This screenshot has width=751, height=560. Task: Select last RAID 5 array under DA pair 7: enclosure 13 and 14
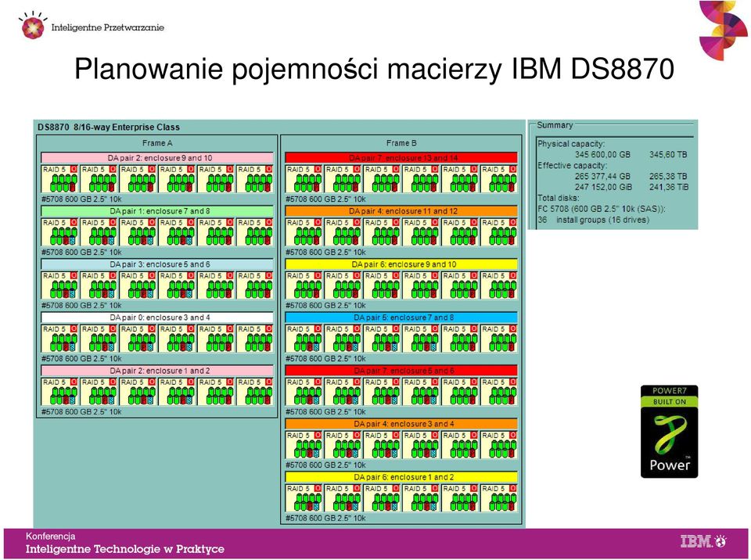click(x=499, y=178)
